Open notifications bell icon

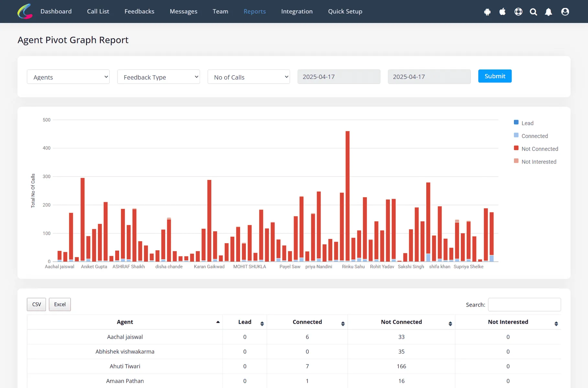pos(549,12)
